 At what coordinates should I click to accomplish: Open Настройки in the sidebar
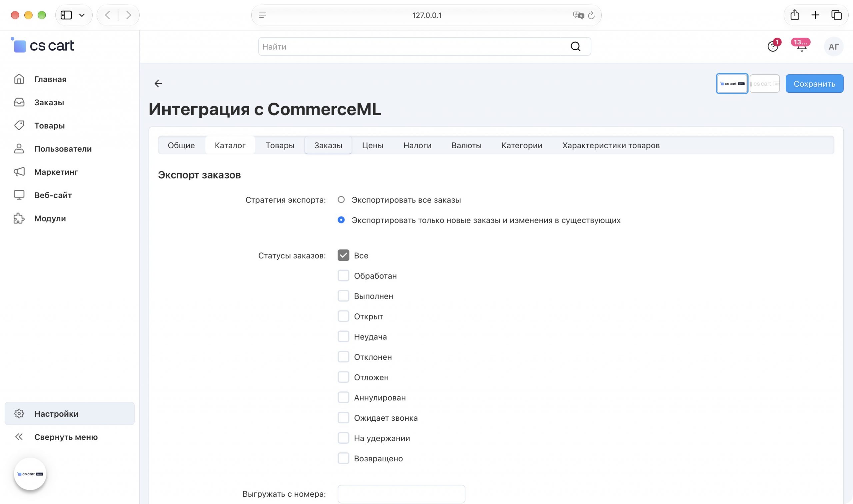tap(70, 414)
